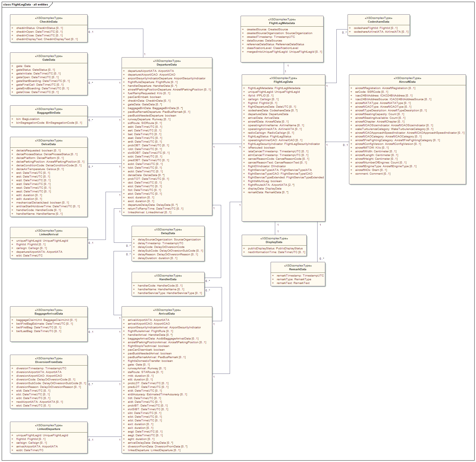Click the plus icon beside codeshareFlightId

coord(350,28)
